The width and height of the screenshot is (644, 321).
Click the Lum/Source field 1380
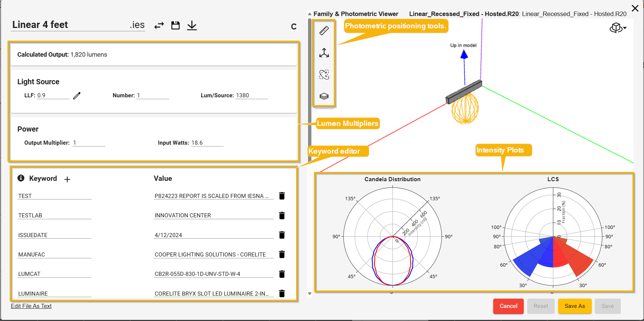(252, 95)
